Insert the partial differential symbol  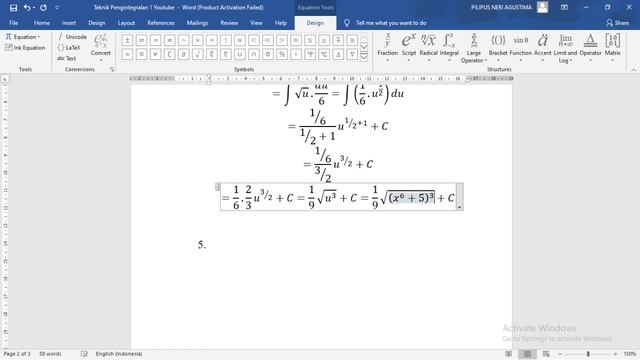pos(183,54)
